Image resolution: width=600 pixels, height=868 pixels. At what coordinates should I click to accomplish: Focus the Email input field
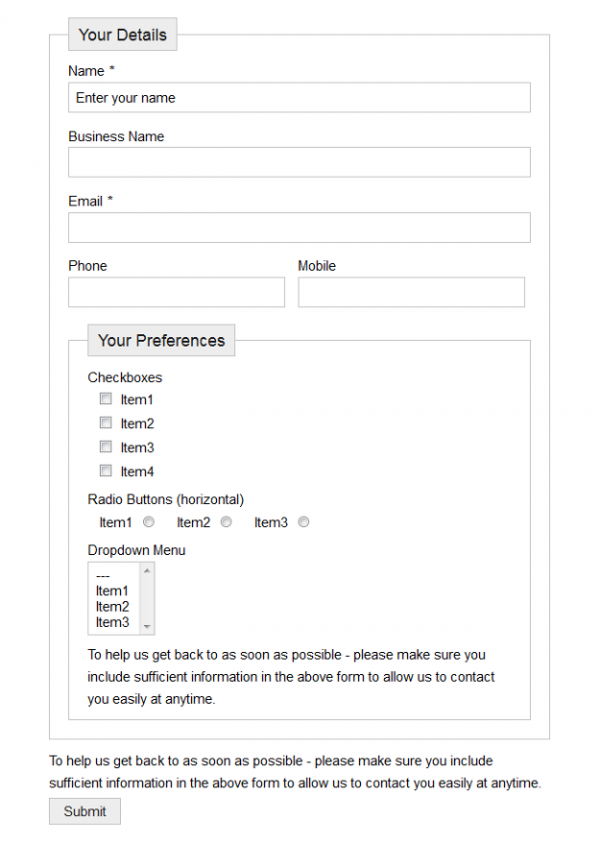299,228
